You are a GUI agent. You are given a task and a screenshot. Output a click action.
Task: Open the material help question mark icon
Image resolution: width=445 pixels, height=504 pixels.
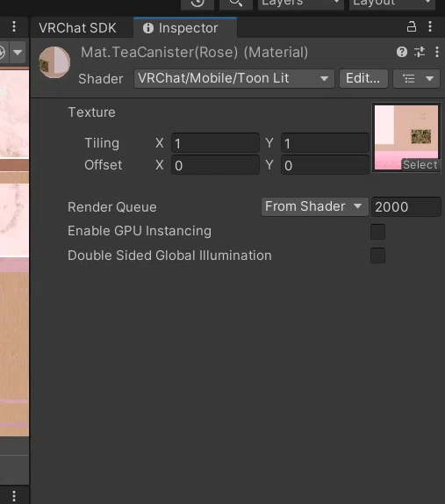tap(402, 52)
